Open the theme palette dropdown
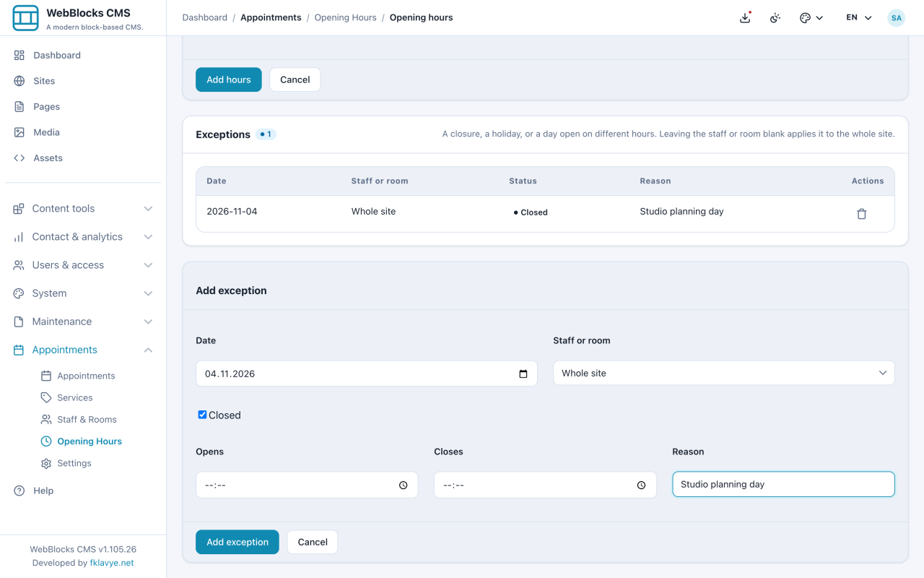924x578 pixels. 811,18
